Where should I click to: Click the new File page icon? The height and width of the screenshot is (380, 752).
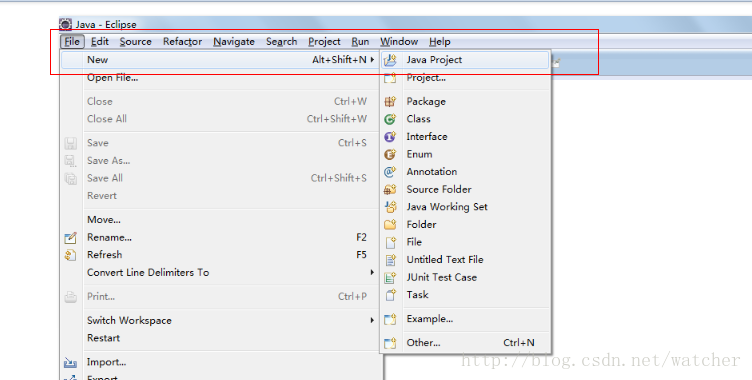[390, 242]
